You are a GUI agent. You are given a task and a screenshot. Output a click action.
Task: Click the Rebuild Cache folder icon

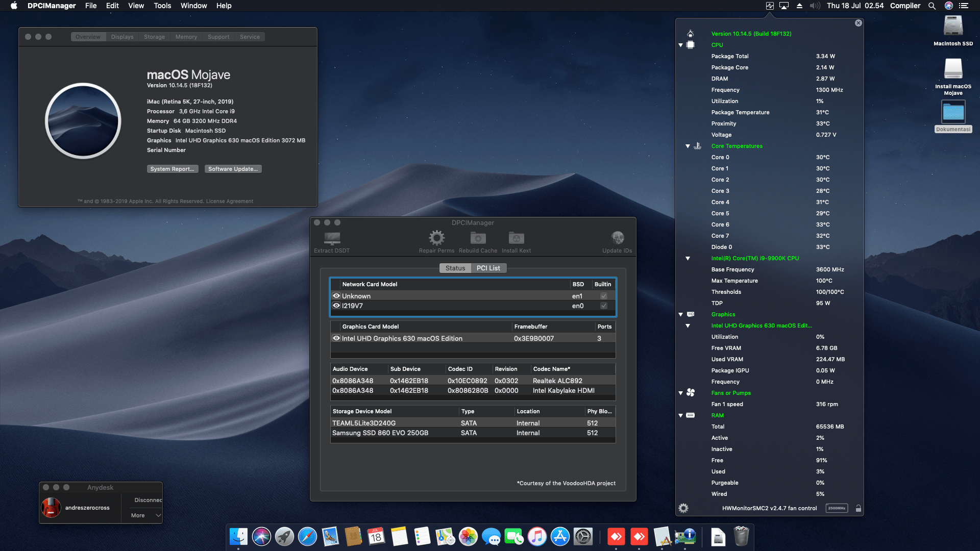point(478,238)
